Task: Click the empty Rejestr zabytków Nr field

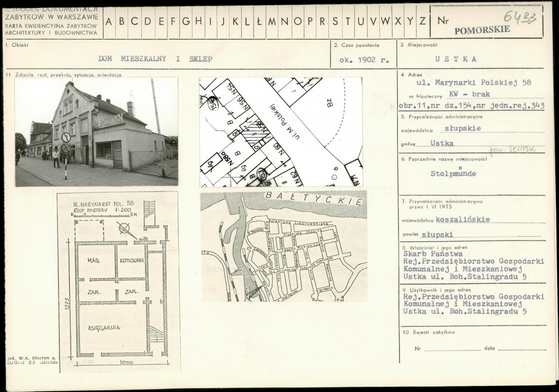Action: [x=452, y=348]
